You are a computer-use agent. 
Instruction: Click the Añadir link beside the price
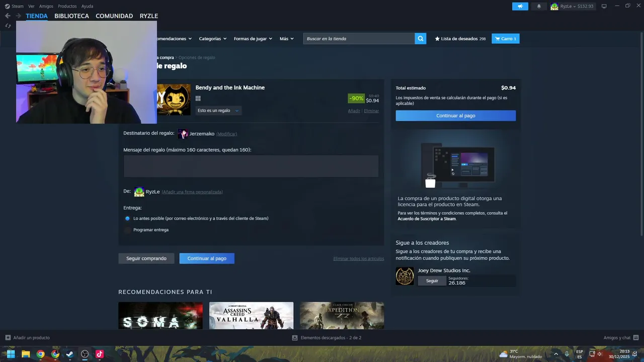click(x=354, y=111)
